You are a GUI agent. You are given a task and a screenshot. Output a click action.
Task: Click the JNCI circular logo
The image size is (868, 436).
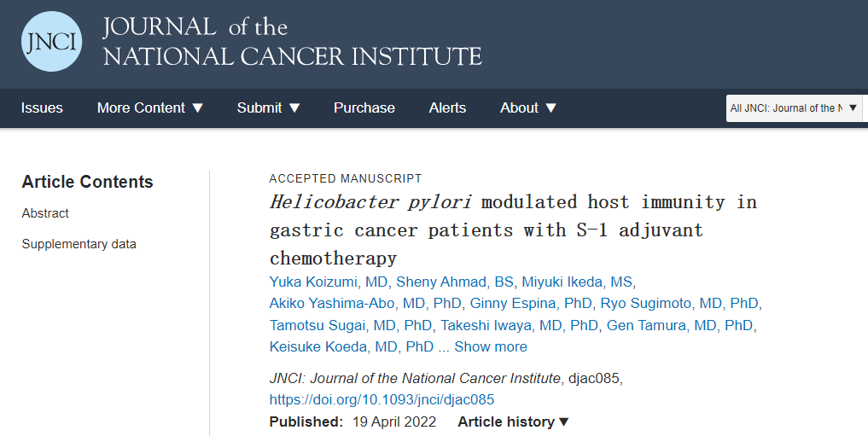point(51,42)
